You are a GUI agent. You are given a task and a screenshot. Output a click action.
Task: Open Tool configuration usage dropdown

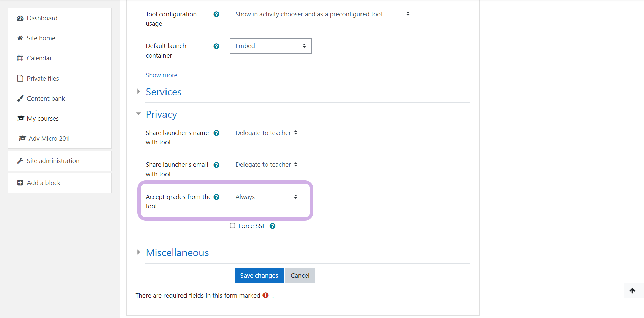[x=322, y=14]
